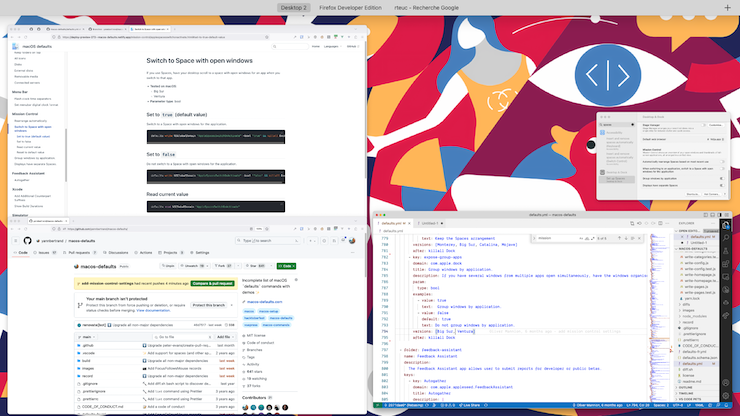Screen dimensions: 740x416
Task: Click GitHub Type / to search field
Action: (268, 241)
